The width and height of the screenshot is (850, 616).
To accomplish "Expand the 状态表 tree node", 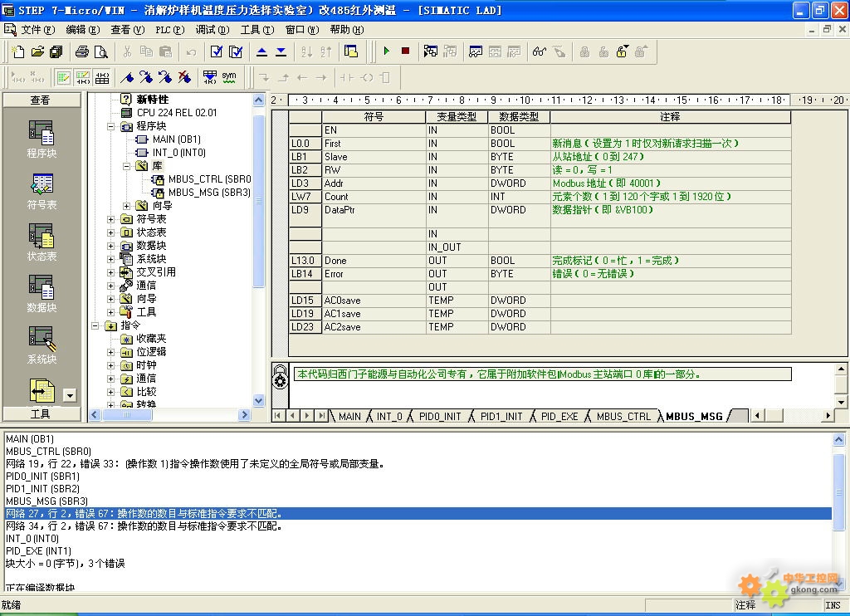I will pos(110,232).
